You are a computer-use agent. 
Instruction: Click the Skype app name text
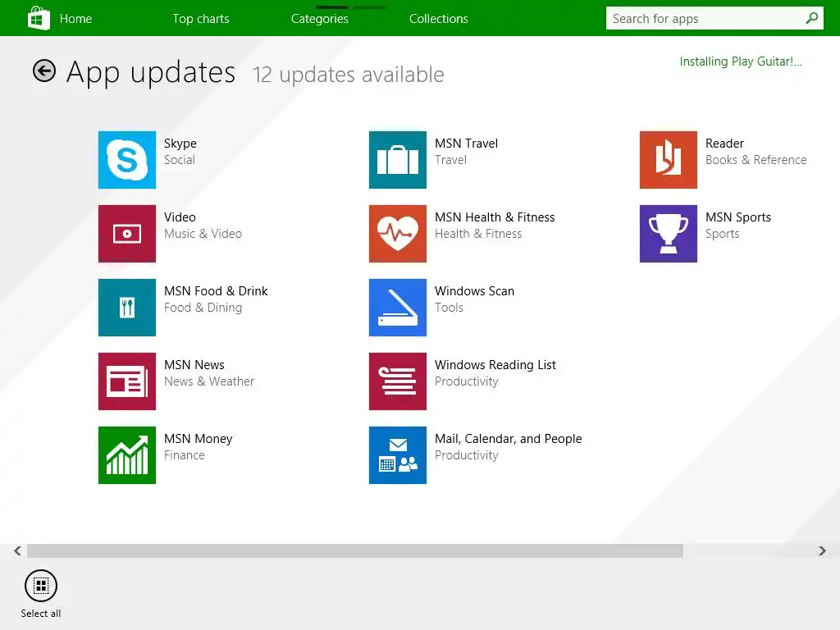coord(180,144)
